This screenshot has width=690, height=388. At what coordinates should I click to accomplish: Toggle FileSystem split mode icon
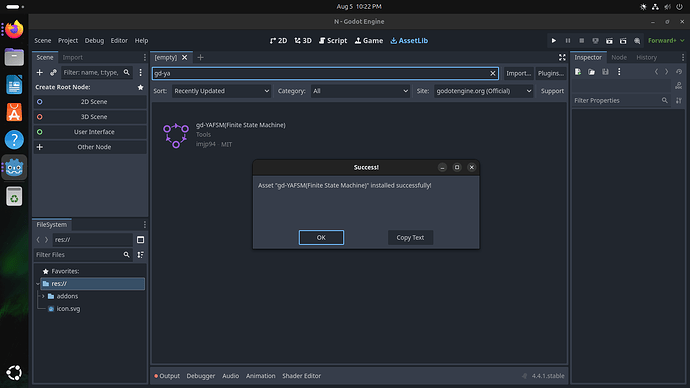pyautogui.click(x=140, y=240)
